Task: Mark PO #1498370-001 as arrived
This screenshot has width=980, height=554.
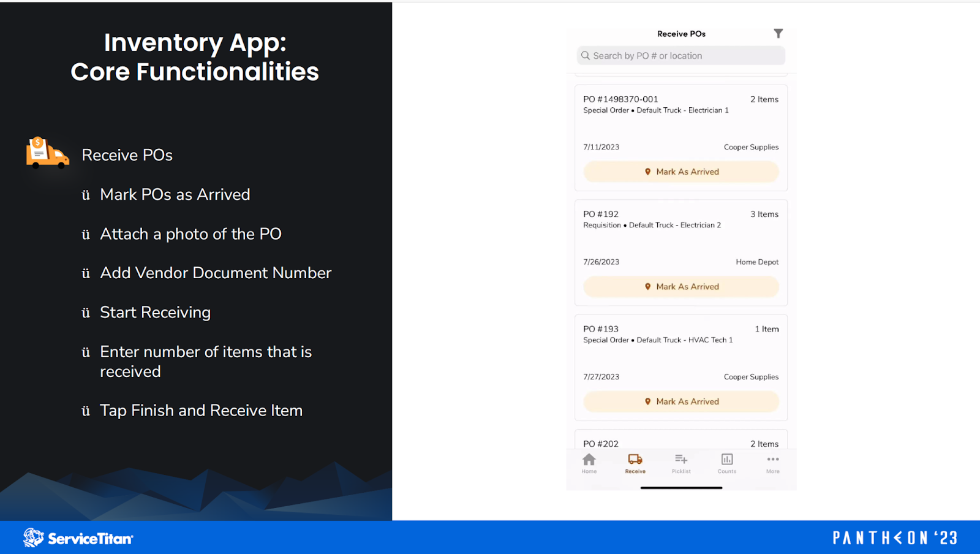Action: click(681, 172)
